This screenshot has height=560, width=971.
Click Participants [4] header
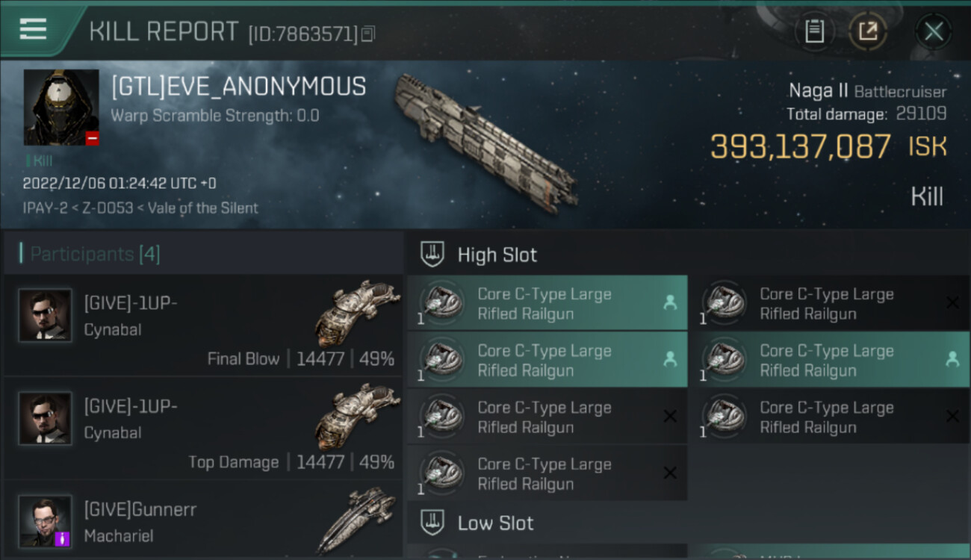point(95,254)
